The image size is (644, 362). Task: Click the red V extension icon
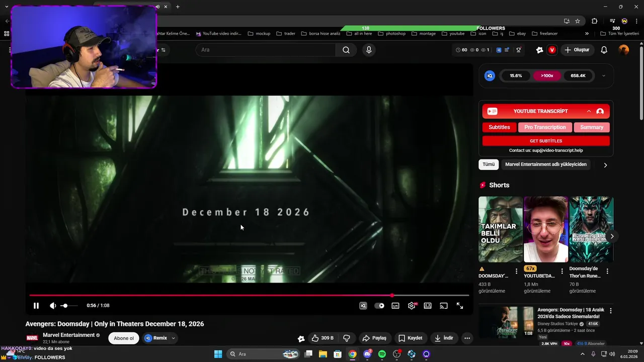pos(552,50)
